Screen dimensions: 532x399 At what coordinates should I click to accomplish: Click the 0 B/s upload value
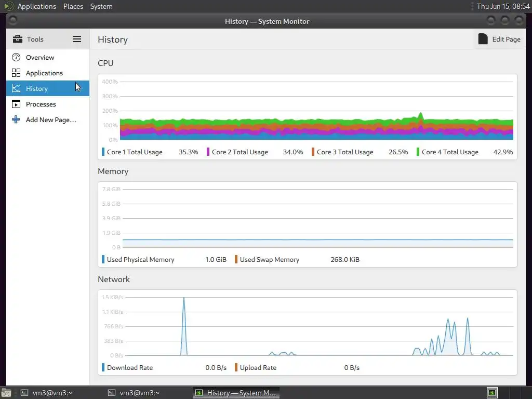click(352, 367)
